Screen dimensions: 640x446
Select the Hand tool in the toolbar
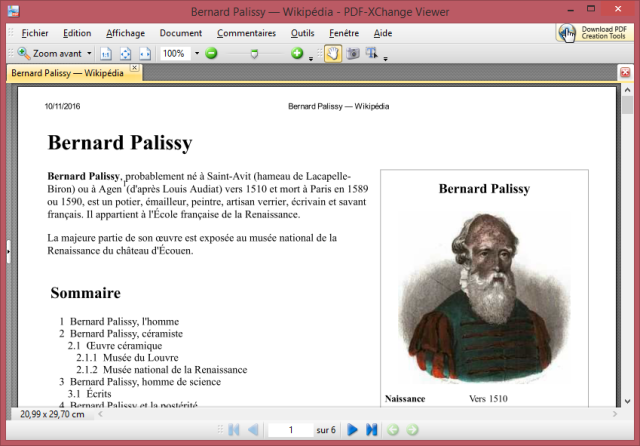[332, 53]
